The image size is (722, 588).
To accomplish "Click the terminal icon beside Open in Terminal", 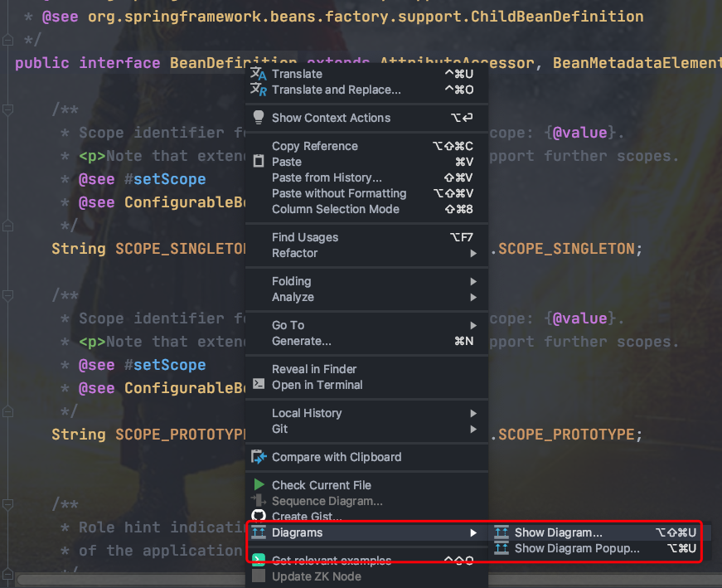I will point(259,384).
